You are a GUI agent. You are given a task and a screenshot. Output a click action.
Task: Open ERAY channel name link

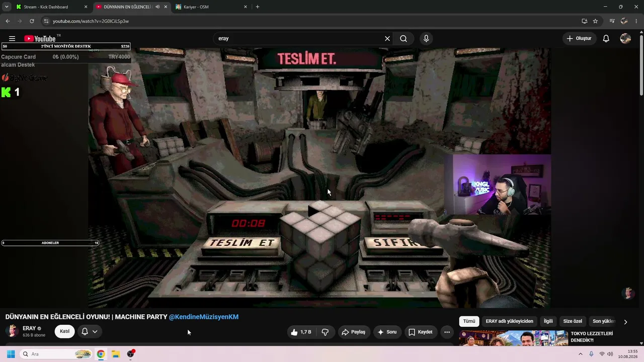click(x=29, y=328)
